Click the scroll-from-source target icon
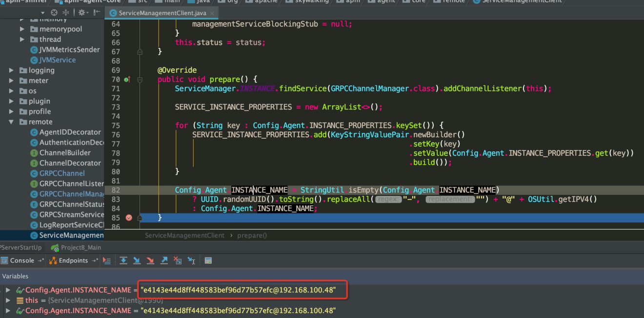This screenshot has height=318, width=644. click(54, 13)
